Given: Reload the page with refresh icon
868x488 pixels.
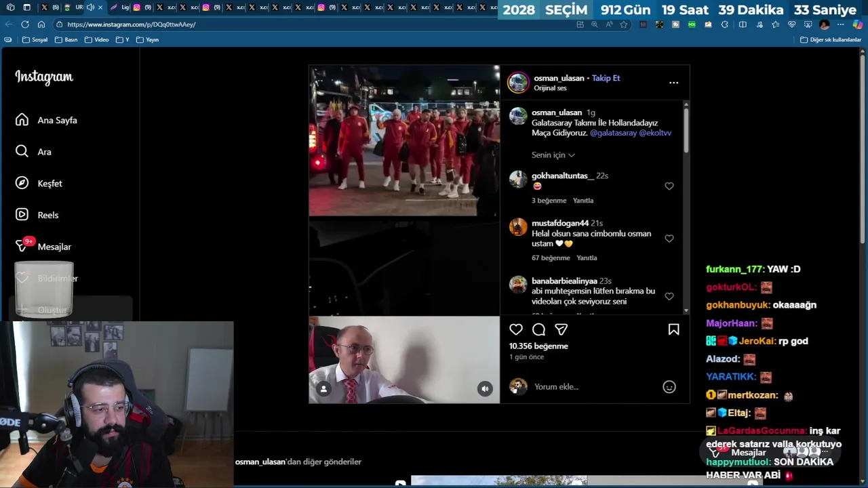Looking at the screenshot, I should [x=25, y=24].
